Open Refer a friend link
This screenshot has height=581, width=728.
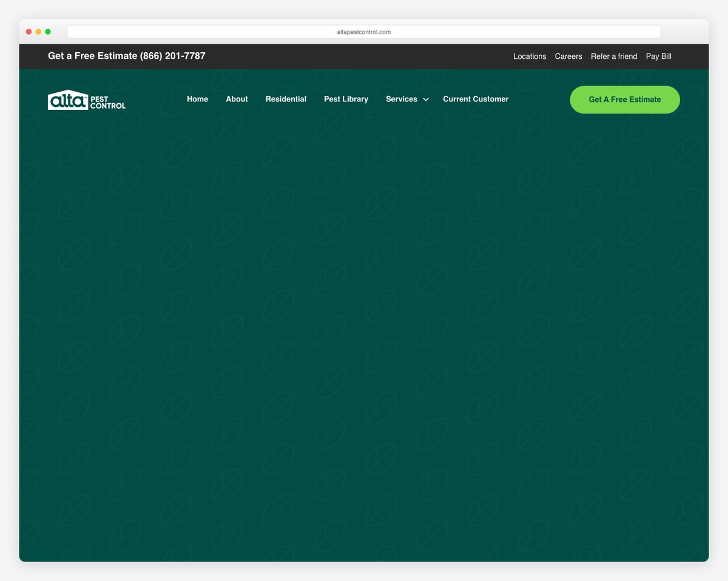614,56
